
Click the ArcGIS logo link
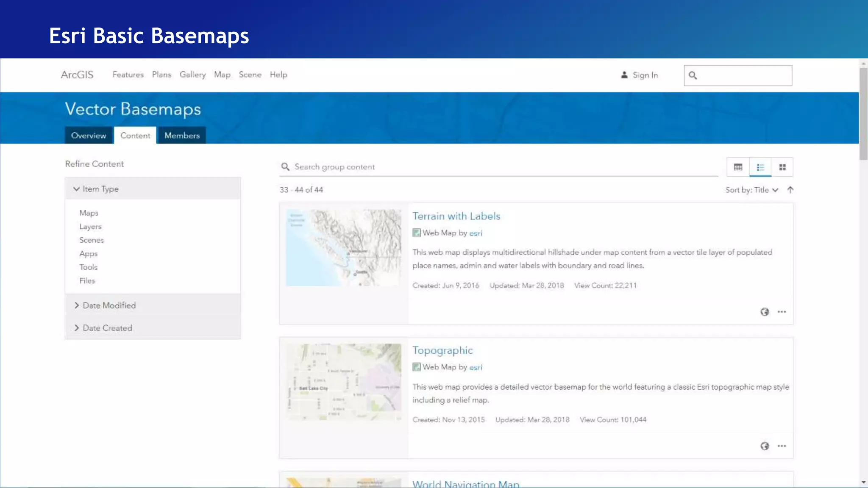pyautogui.click(x=77, y=75)
